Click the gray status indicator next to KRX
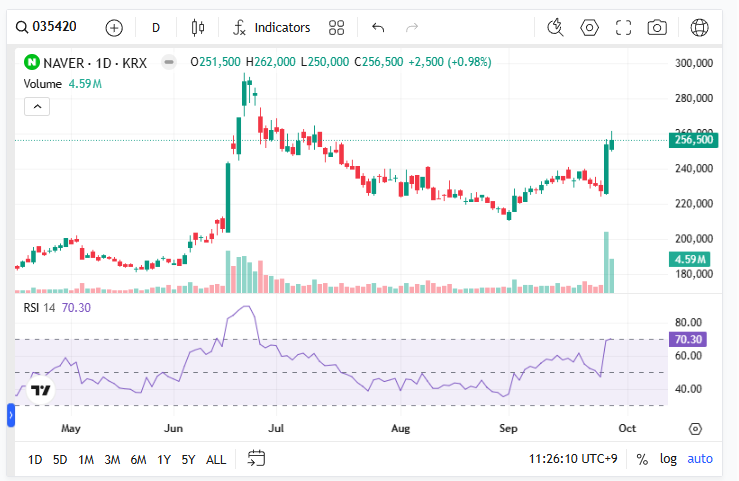739x481 pixels. pyautogui.click(x=169, y=62)
